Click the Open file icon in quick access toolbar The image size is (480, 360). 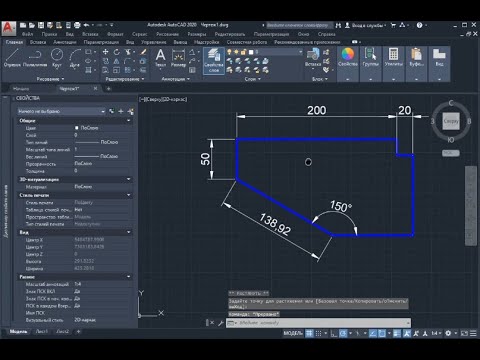coord(32,25)
